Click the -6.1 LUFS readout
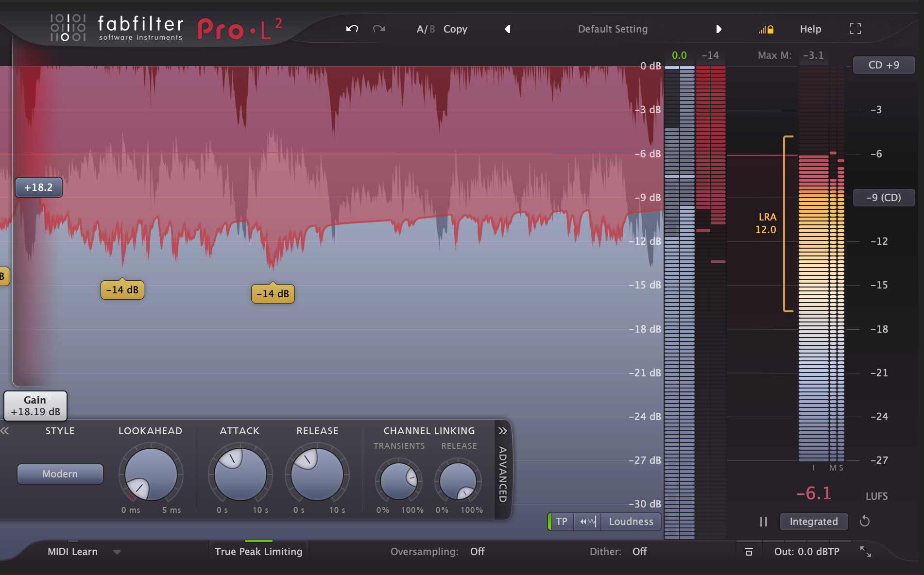This screenshot has width=924, height=575. click(814, 493)
